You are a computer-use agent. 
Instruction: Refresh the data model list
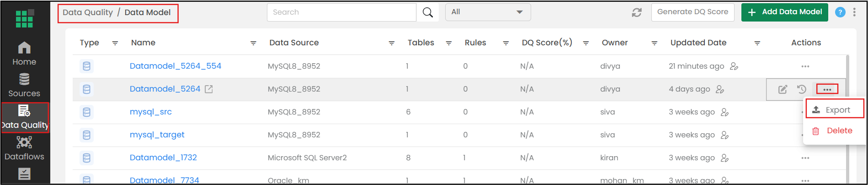coord(637,12)
